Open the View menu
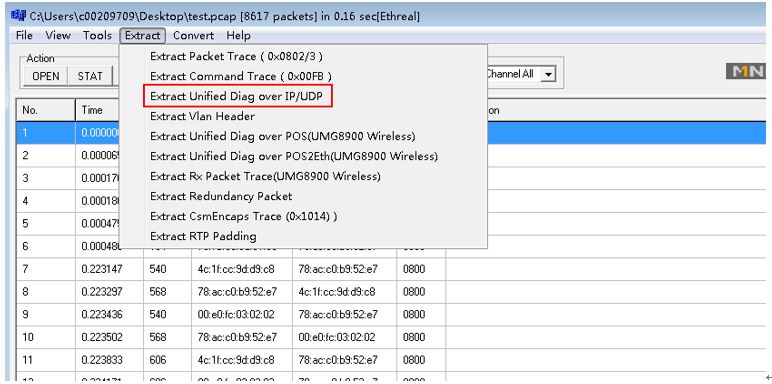 point(58,35)
